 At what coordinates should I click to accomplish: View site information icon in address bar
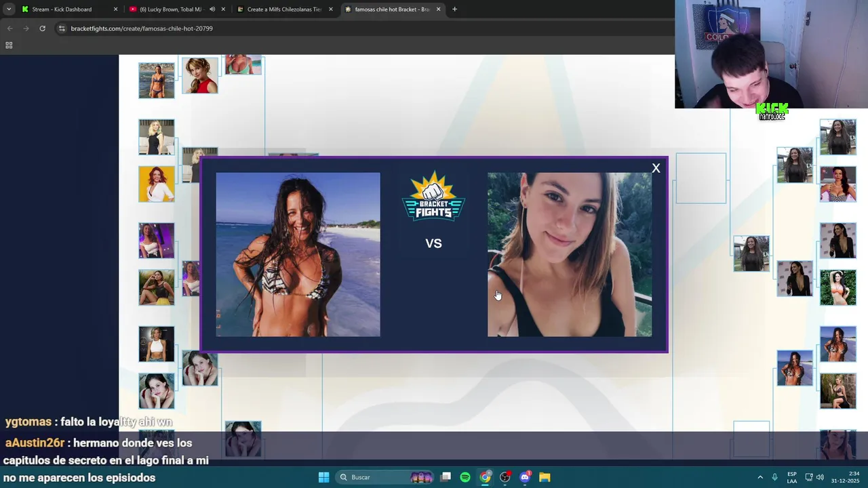click(62, 28)
